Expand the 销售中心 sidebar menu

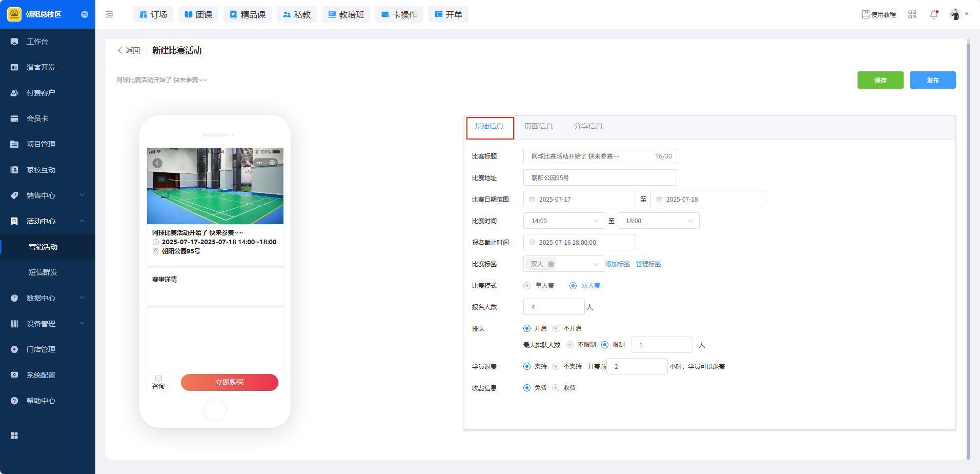tap(47, 195)
